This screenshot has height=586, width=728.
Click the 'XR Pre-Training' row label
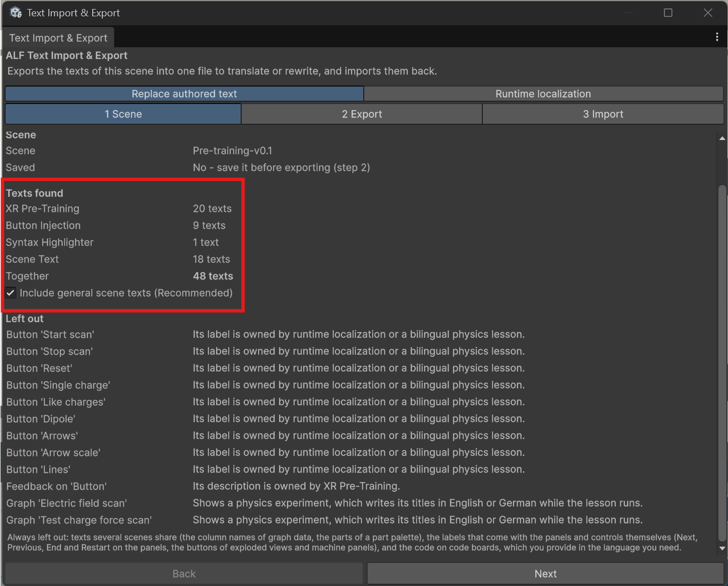coord(43,209)
